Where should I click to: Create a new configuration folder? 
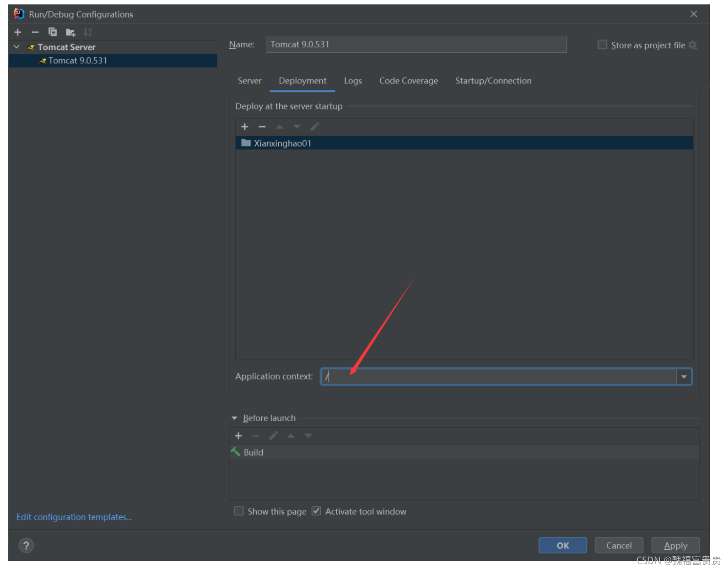point(70,33)
